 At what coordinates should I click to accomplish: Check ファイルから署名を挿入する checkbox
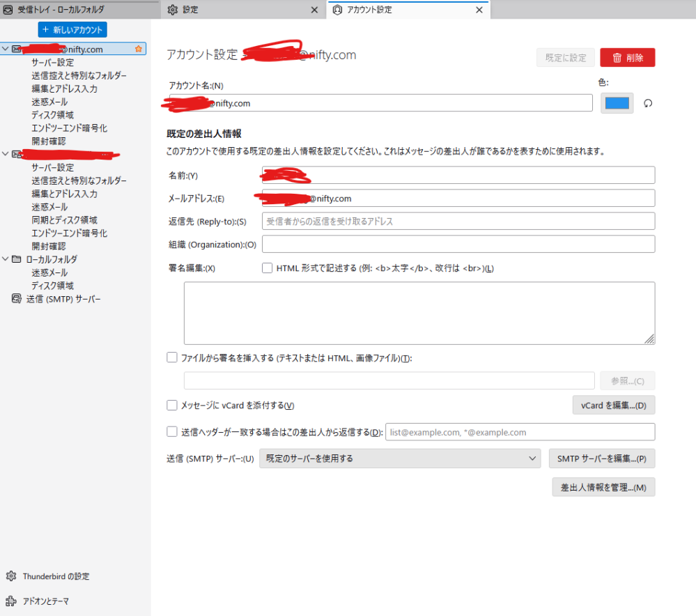[172, 357]
